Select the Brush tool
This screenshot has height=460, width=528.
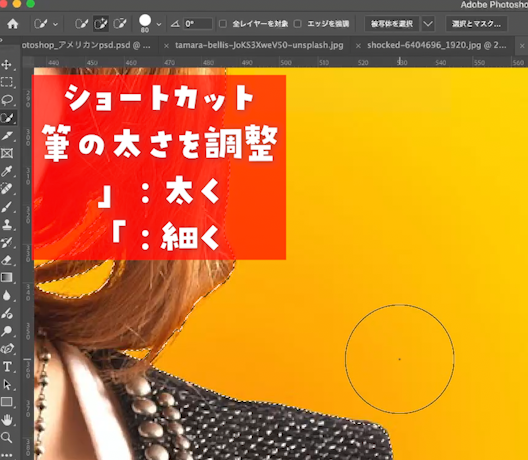7,207
